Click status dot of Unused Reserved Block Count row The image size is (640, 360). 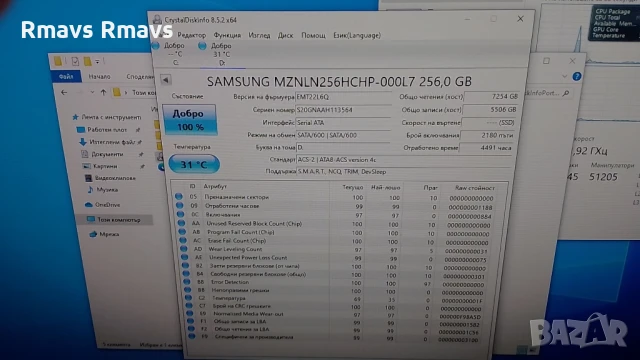pos(181,223)
